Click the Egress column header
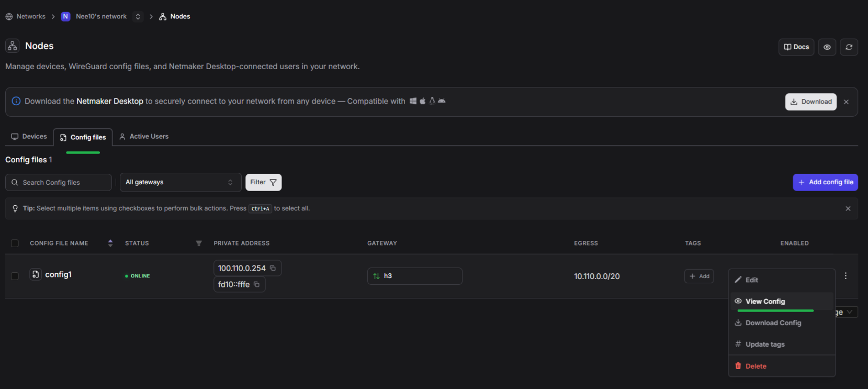Viewport: 868px width, 389px height. click(x=586, y=243)
